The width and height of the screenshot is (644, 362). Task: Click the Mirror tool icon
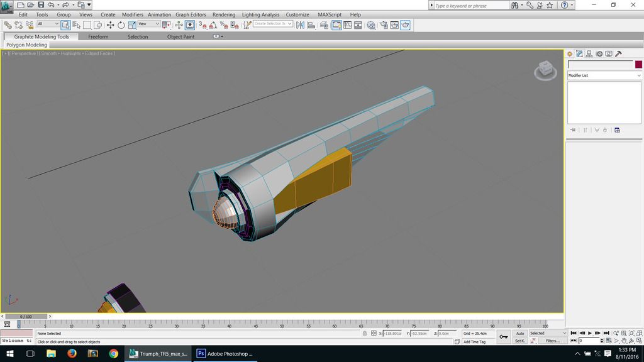300,25
